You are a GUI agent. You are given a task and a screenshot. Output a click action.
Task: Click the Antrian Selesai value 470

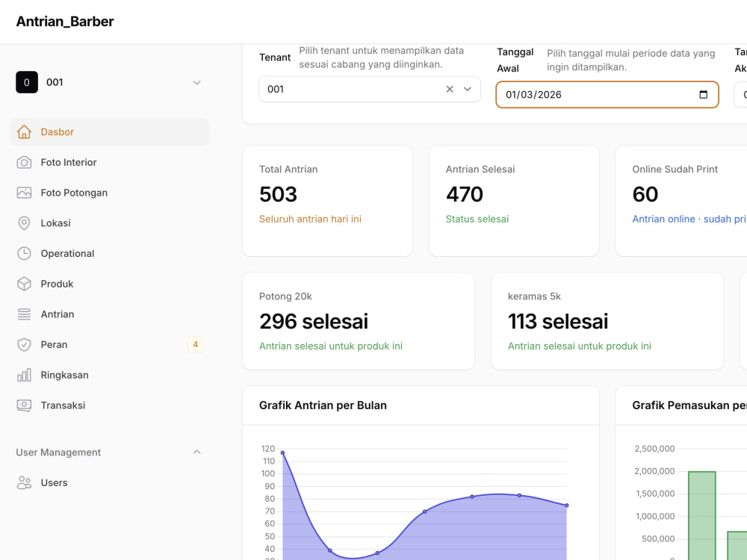465,194
